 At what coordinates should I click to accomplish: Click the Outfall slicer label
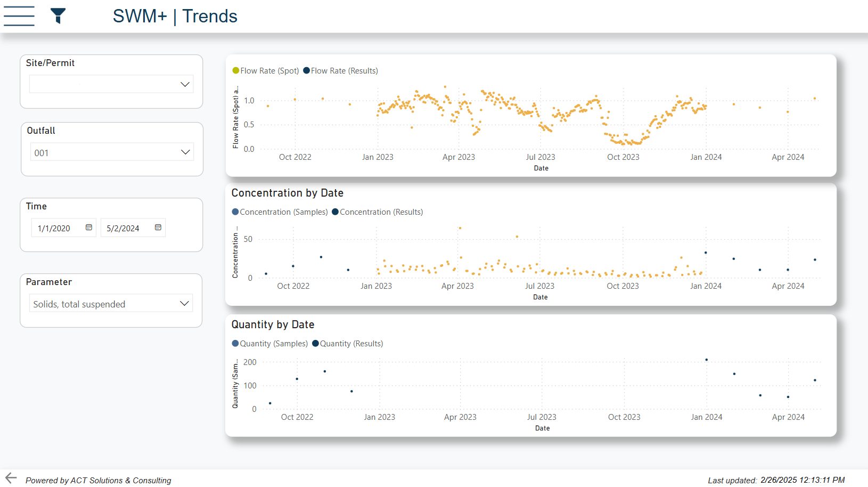pyautogui.click(x=41, y=131)
